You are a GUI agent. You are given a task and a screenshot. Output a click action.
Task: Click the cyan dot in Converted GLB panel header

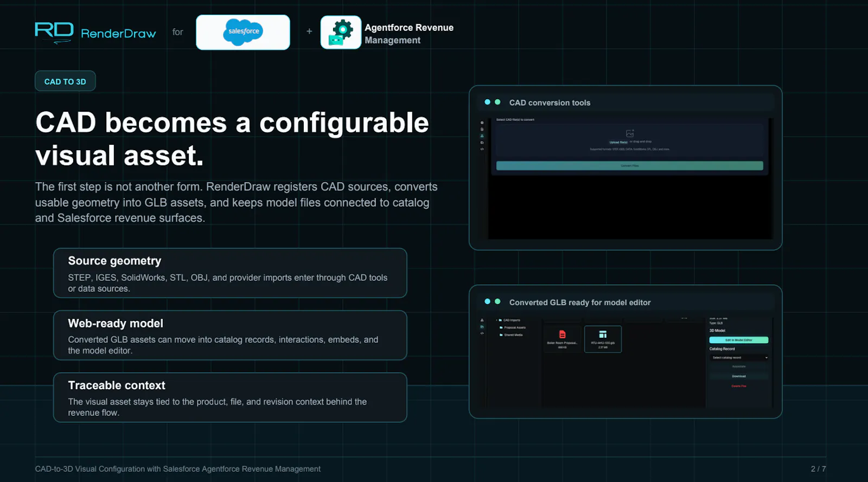click(x=487, y=301)
